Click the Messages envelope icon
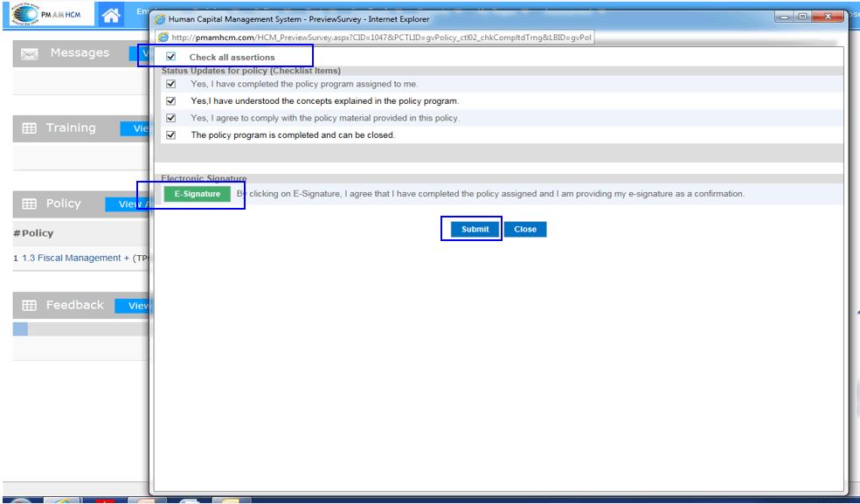This screenshot has height=504, width=860. coord(30,54)
